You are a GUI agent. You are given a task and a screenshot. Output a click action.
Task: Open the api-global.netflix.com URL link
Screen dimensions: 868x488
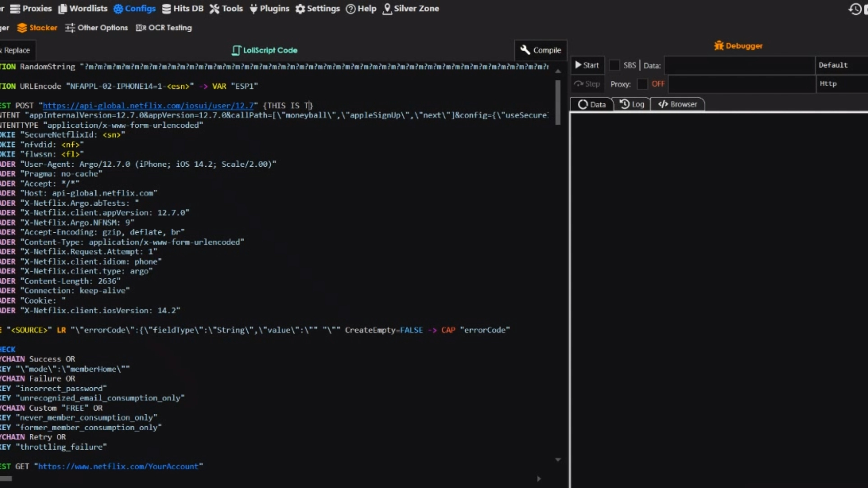click(x=148, y=106)
